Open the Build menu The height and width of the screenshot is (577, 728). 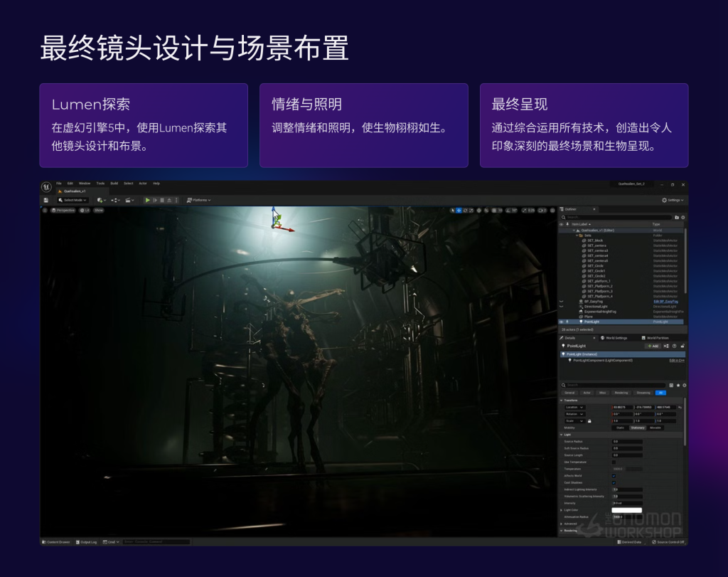click(x=114, y=184)
